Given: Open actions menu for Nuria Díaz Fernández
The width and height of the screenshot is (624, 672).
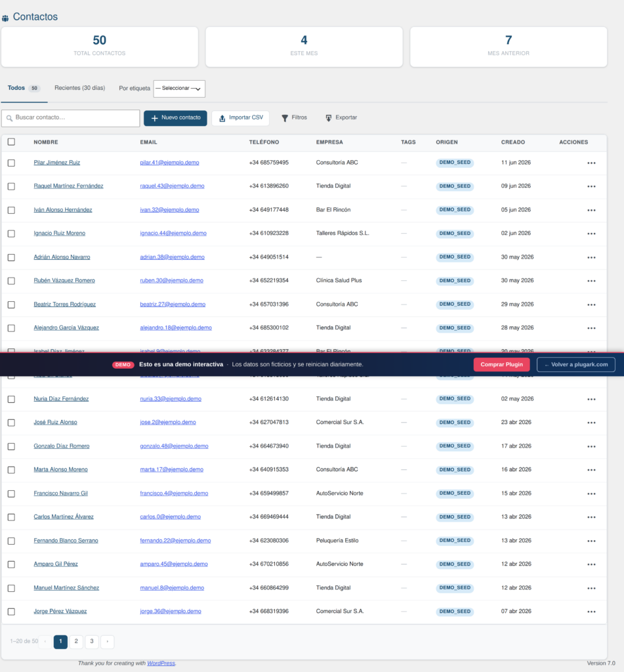Looking at the screenshot, I should 591,399.
